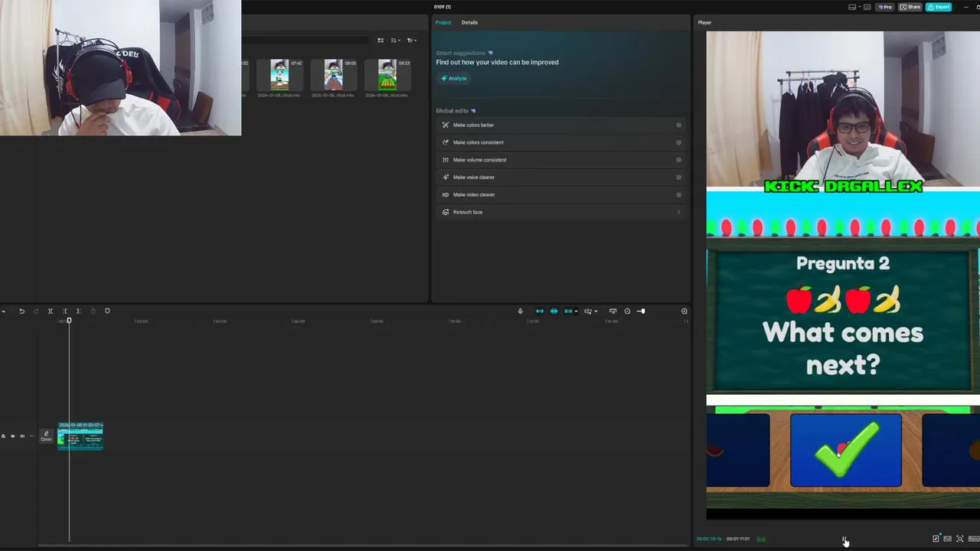
Task: Select the video clip on the timeline
Action: tap(80, 436)
